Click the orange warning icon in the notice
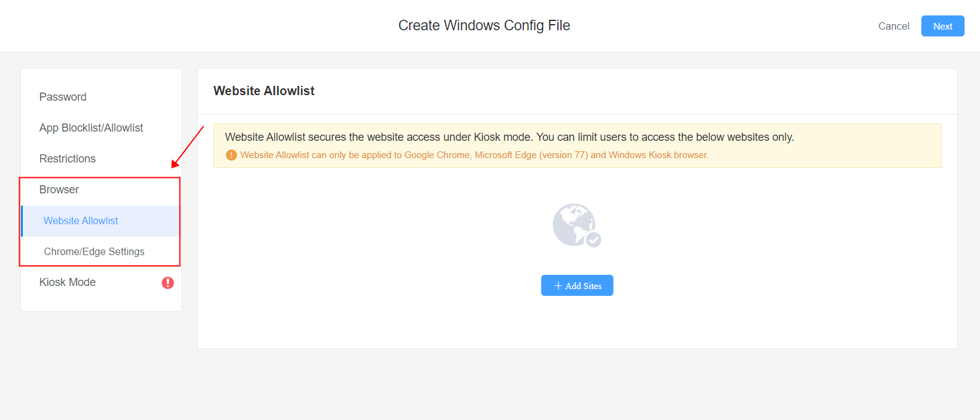The height and width of the screenshot is (420, 980). (x=231, y=154)
